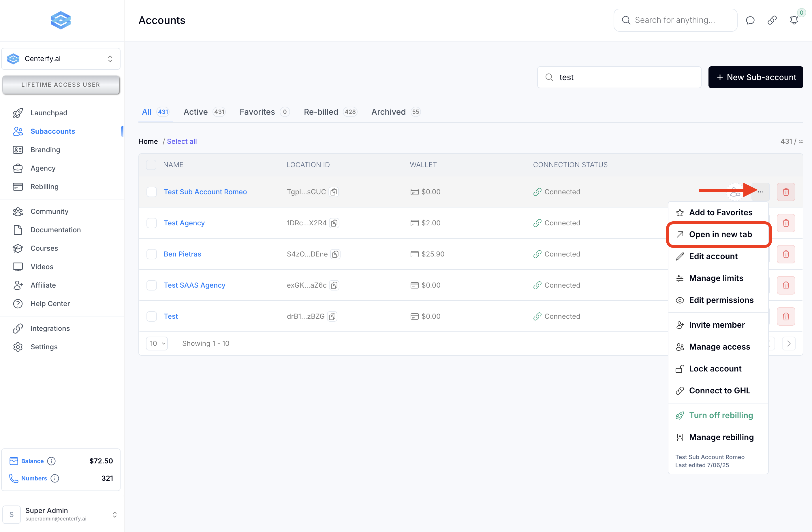Screen dimensions: 812x532
Task: Click the three-dots menu for Test Sub Account Romeo
Action: (760, 192)
